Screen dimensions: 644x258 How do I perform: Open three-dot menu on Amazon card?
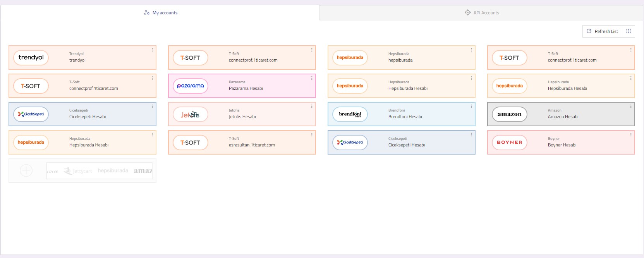(x=630, y=107)
